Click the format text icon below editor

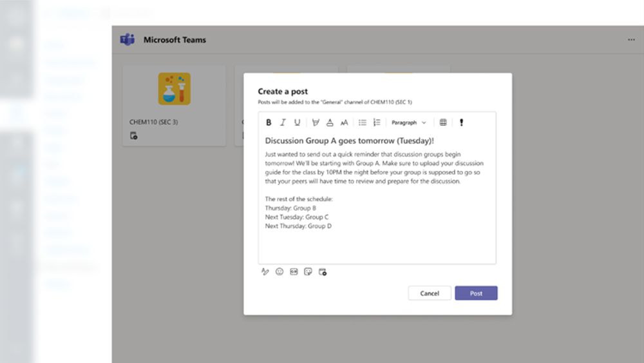pyautogui.click(x=265, y=272)
